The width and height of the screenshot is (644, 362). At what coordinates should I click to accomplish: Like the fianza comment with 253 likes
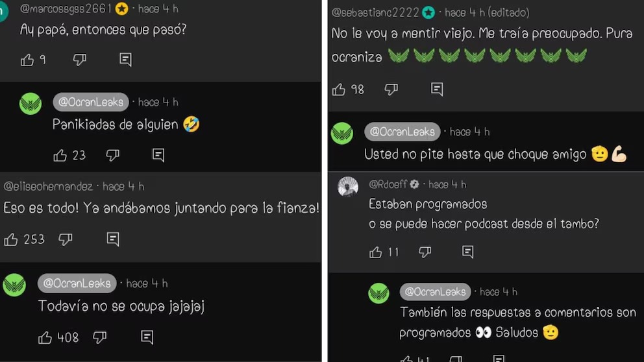pyautogui.click(x=10, y=239)
